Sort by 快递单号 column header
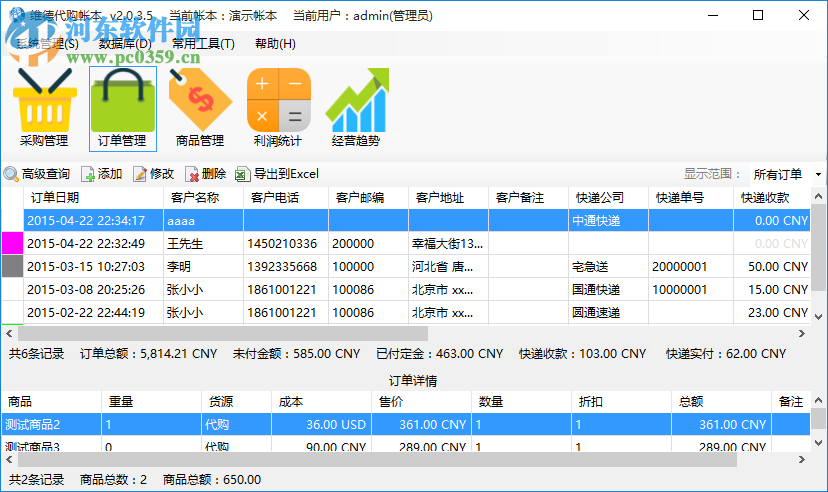The width and height of the screenshot is (828, 492). tap(691, 198)
